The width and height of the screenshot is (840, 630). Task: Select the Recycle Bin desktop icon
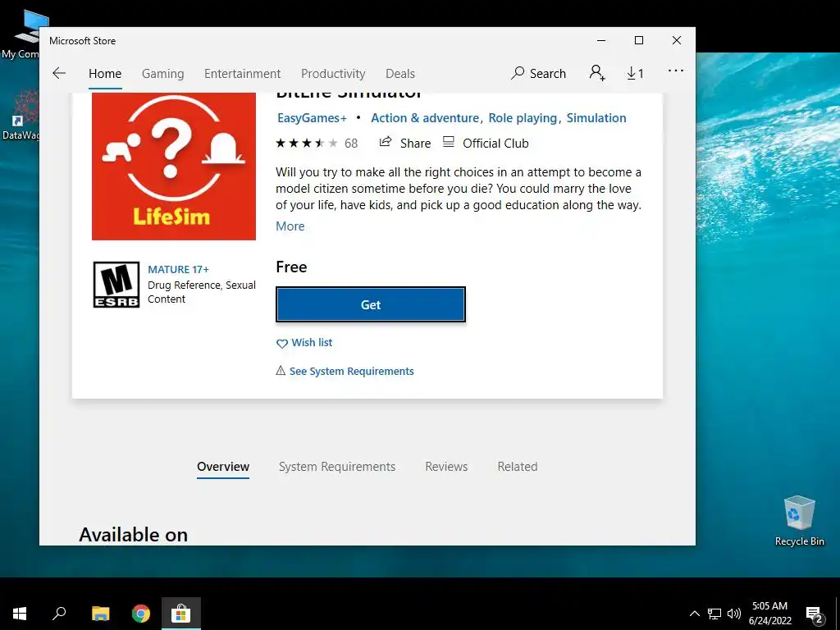pyautogui.click(x=799, y=521)
